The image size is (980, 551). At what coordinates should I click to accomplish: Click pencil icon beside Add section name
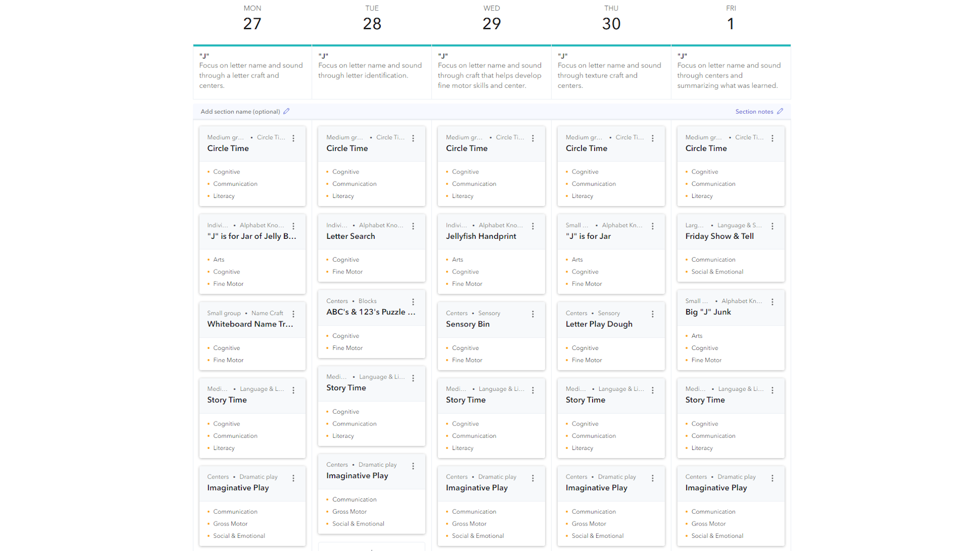[286, 111]
